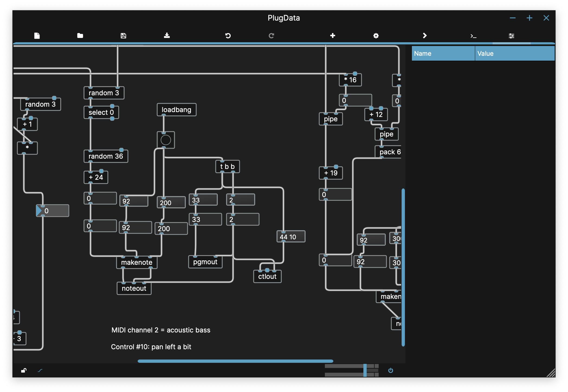The height and width of the screenshot is (392, 568).
Task: Redo the undone action
Action: tap(272, 35)
